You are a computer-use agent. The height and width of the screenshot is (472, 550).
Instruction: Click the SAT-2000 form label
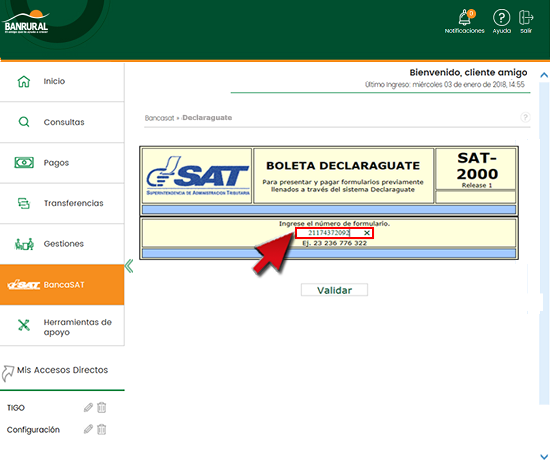pyautogui.click(x=477, y=166)
